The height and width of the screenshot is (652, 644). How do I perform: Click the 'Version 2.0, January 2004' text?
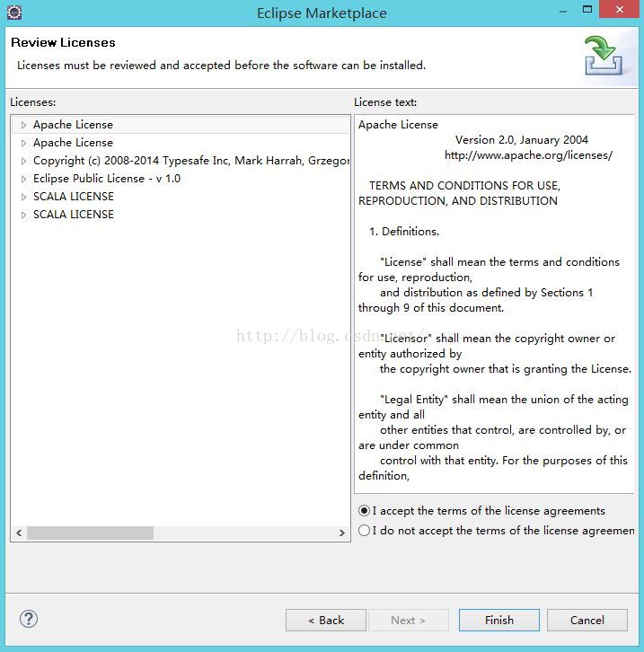click(x=521, y=140)
